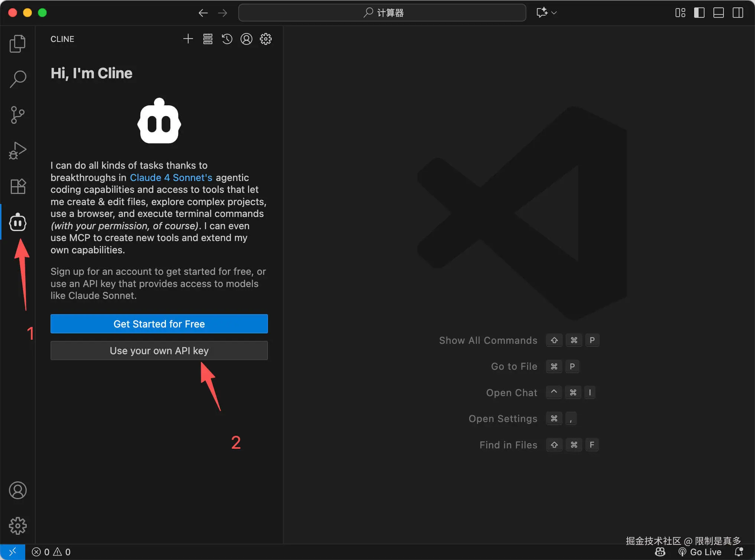Open the Cline account icon
This screenshot has height=560, width=755.
click(246, 39)
